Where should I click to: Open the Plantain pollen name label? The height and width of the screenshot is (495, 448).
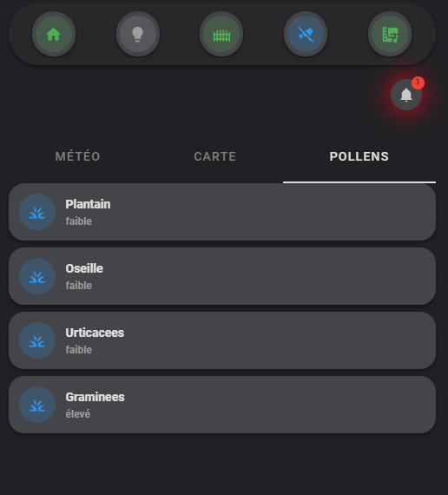click(x=88, y=204)
